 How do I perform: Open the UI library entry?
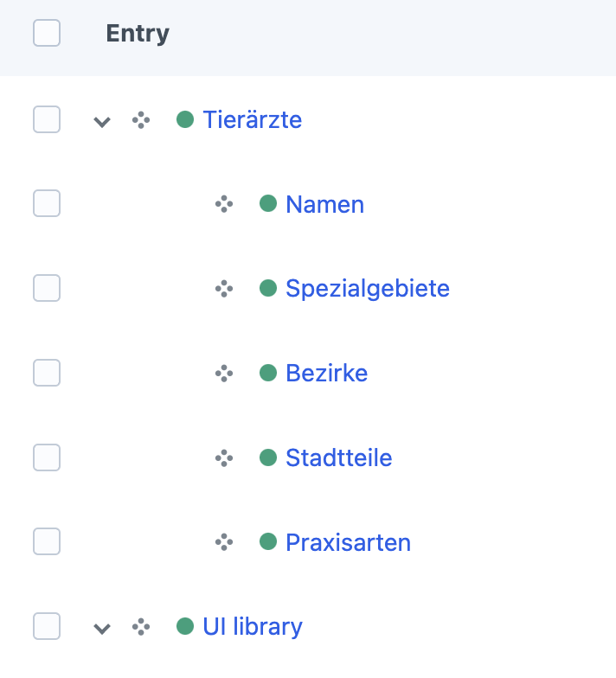tap(253, 626)
